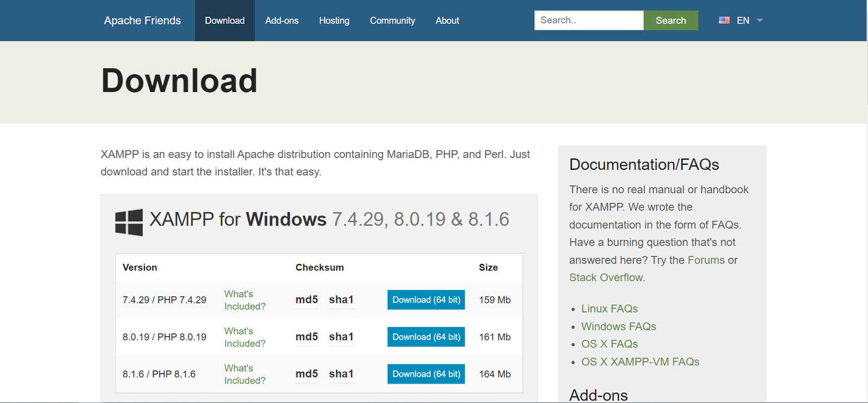Screen dimensions: 868x403
Task: Select the 7.4.29 / PHP 7.4.29 version cell
Action: (x=164, y=300)
